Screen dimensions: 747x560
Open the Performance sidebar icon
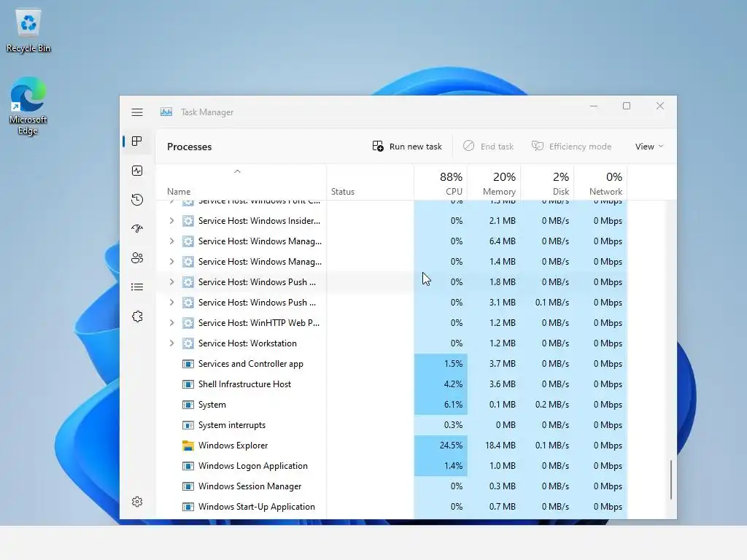point(137,171)
